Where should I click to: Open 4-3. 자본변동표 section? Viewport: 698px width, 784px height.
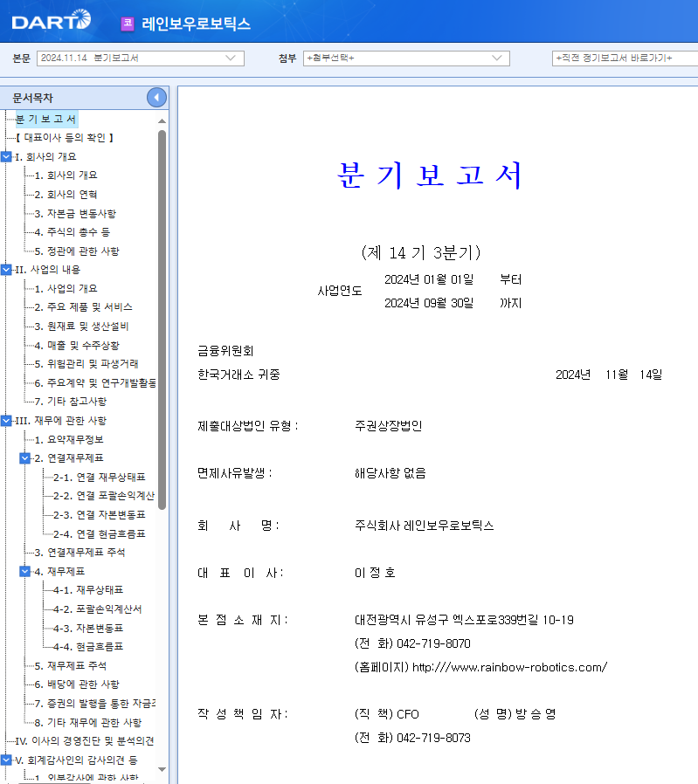click(88, 628)
